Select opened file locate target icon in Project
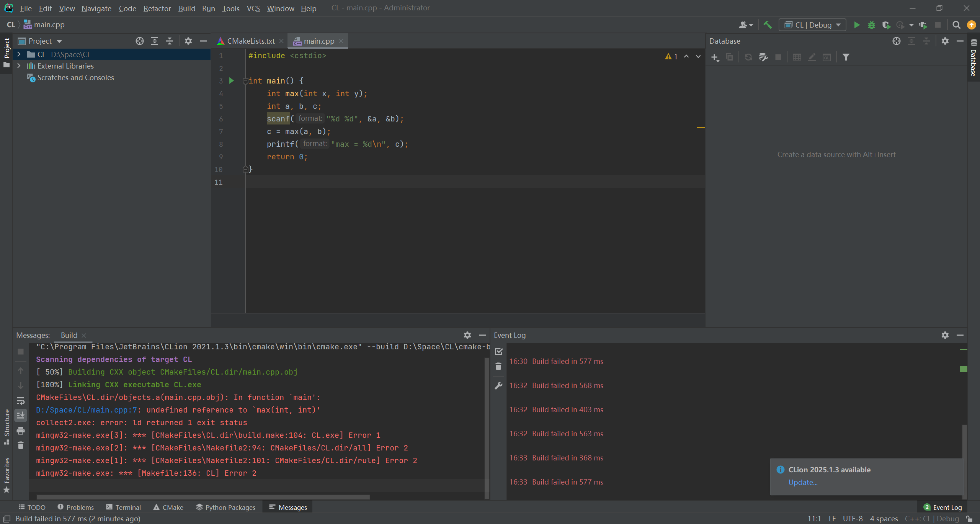The height and width of the screenshot is (524, 980). click(x=140, y=41)
